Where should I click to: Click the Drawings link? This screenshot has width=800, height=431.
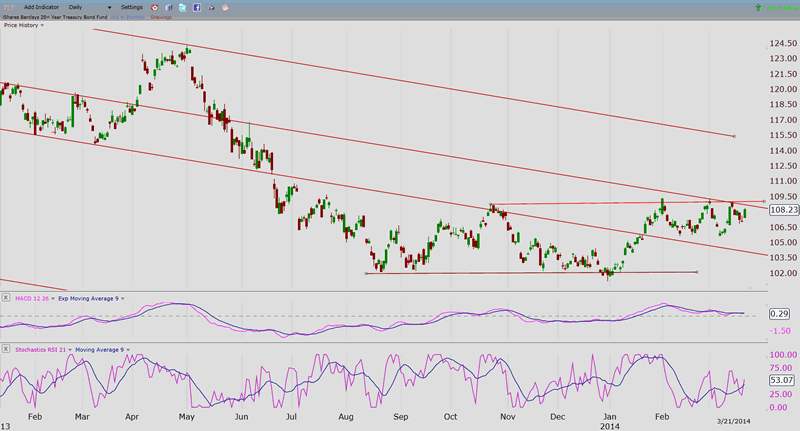click(x=160, y=17)
